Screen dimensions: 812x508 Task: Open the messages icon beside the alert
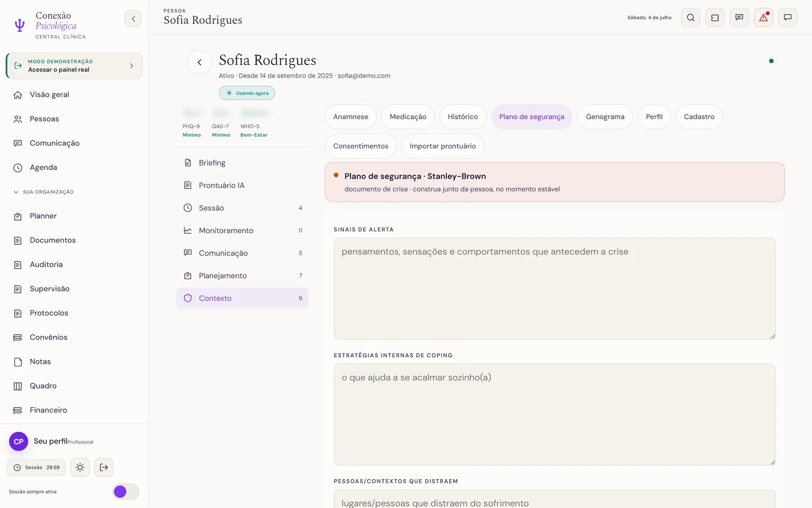pyautogui.click(x=739, y=18)
